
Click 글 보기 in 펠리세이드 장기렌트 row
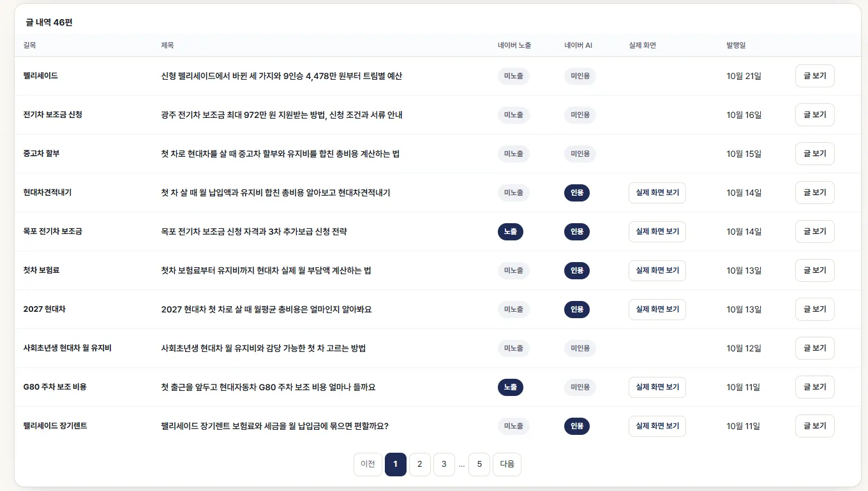(814, 426)
